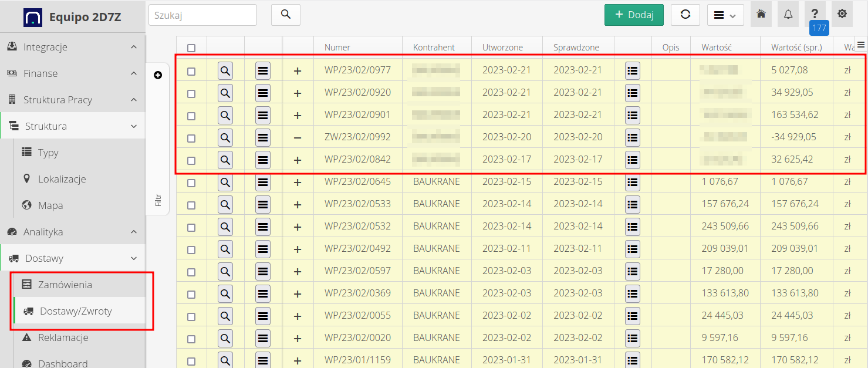Open row menu for WP/23/02/0645

(x=263, y=182)
